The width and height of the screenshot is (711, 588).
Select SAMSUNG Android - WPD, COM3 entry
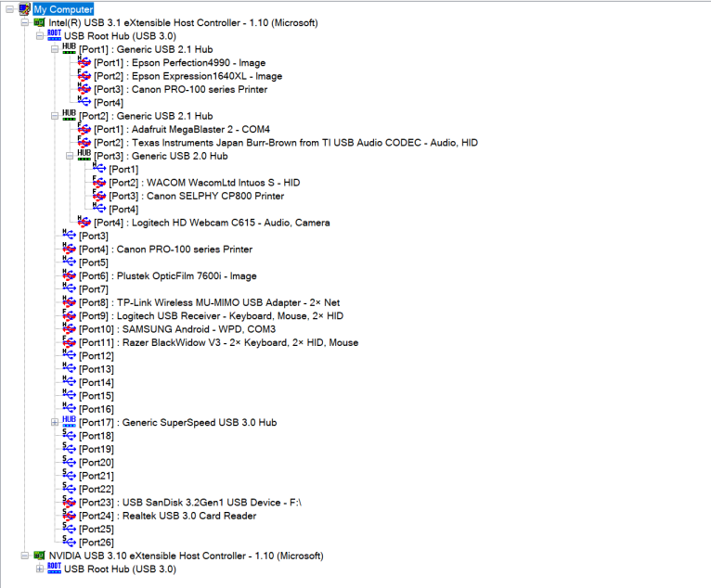pyautogui.click(x=177, y=329)
